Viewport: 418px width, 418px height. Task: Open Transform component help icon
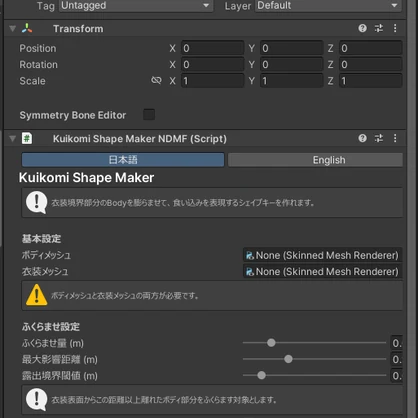(x=362, y=28)
